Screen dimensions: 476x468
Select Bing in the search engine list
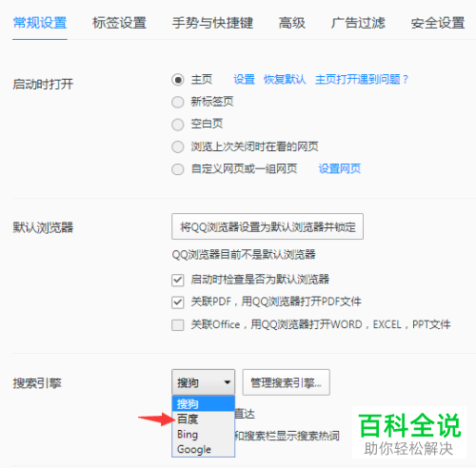(203, 434)
